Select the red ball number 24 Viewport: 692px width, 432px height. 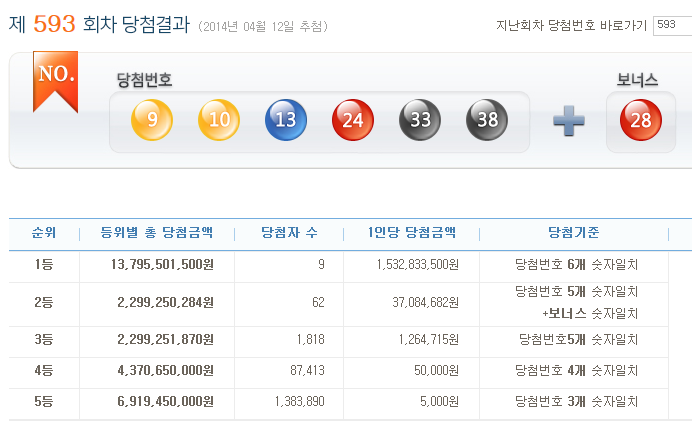353,120
